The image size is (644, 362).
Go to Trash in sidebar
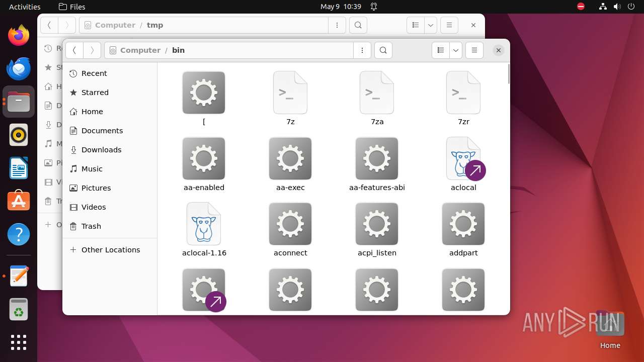110,226
